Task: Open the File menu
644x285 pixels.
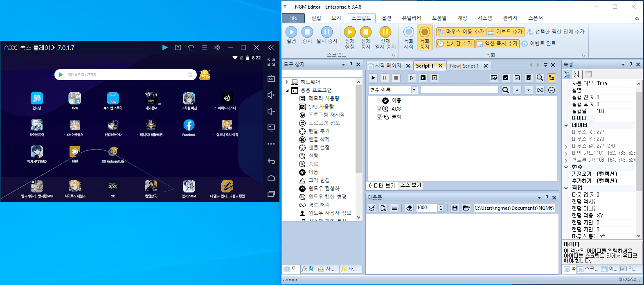Action: coord(293,18)
